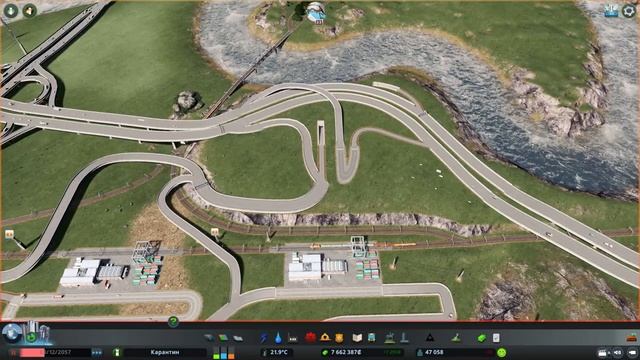Click the top-left second round icon
Viewport: 640px width, 360px height.
(x=29, y=11)
